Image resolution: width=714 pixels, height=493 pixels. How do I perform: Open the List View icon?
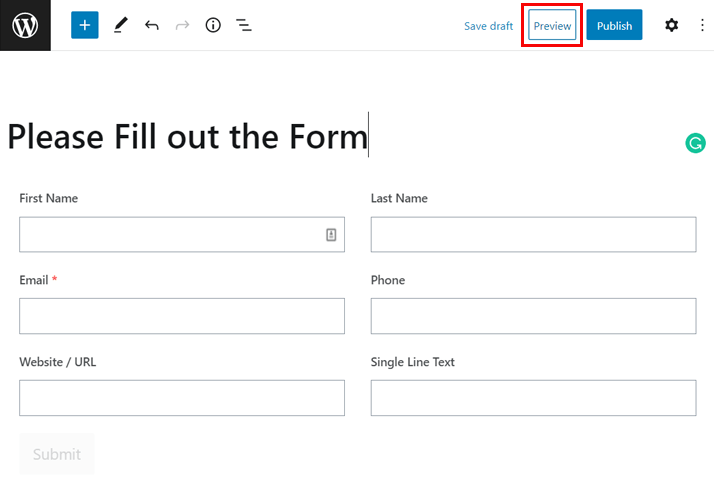(x=243, y=25)
